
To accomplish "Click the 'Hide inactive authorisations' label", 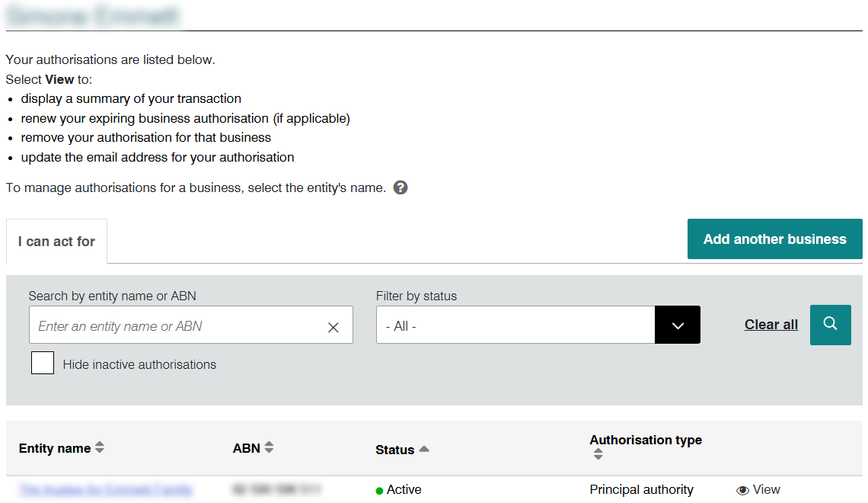I will (x=139, y=364).
